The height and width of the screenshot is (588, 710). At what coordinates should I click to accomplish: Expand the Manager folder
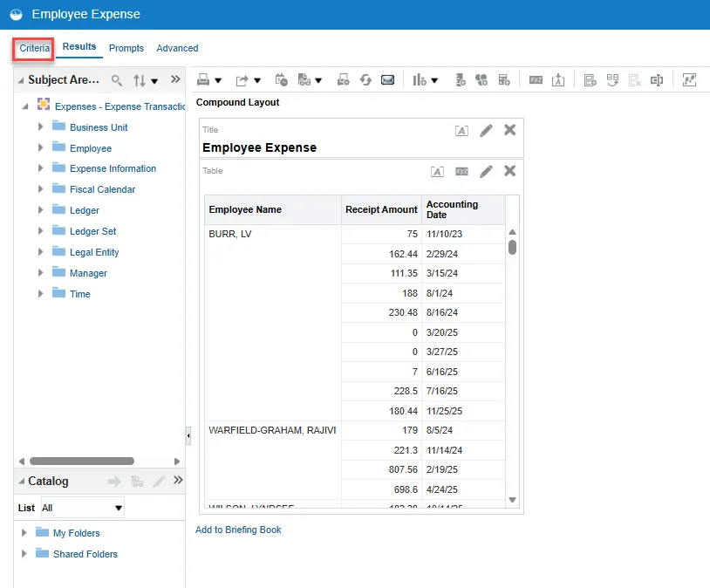click(40, 273)
